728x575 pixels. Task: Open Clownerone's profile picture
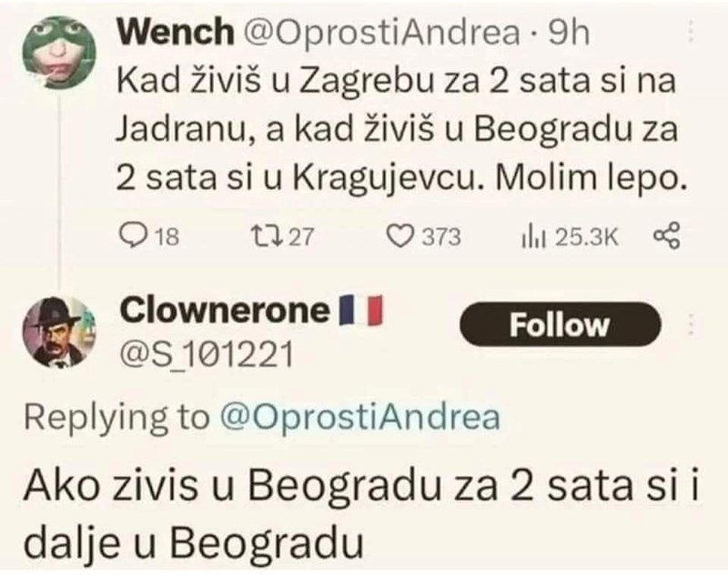pyautogui.click(x=59, y=332)
